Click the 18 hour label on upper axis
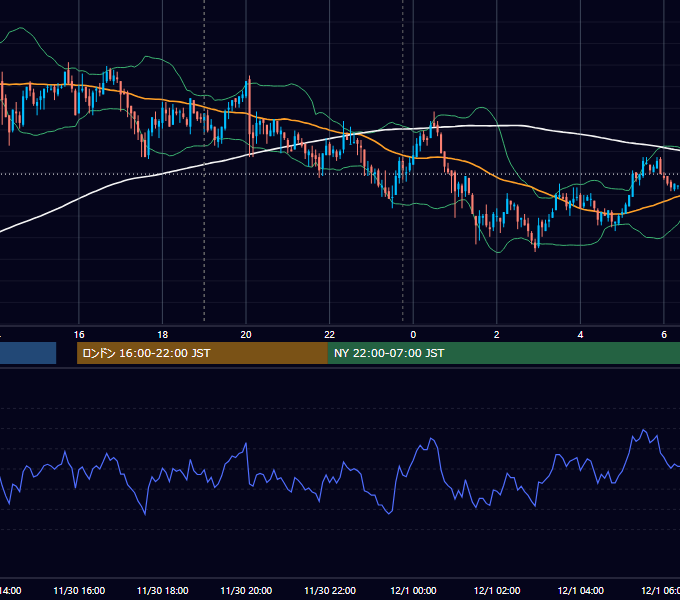The height and width of the screenshot is (600, 680). 163,335
